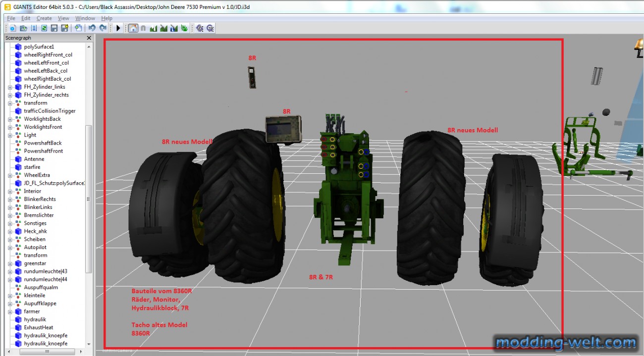Select the Autopilot node
Screen dimensions: 644x356
coord(35,247)
